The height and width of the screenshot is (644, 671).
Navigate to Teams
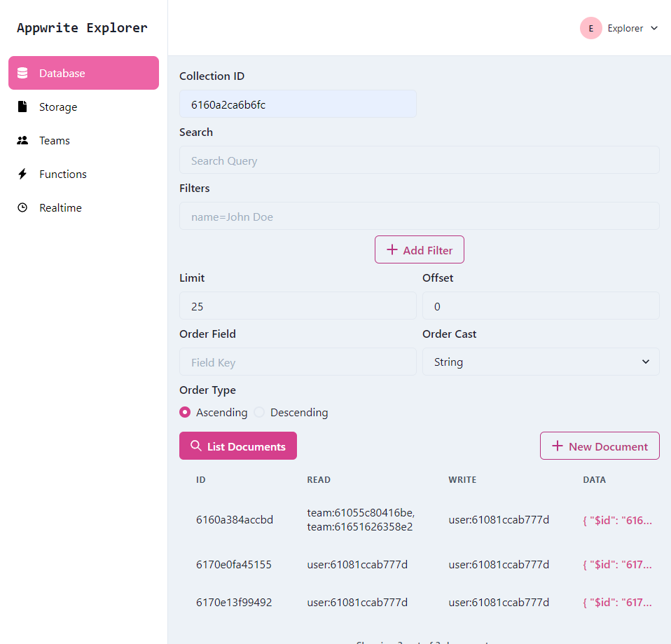click(x=83, y=140)
